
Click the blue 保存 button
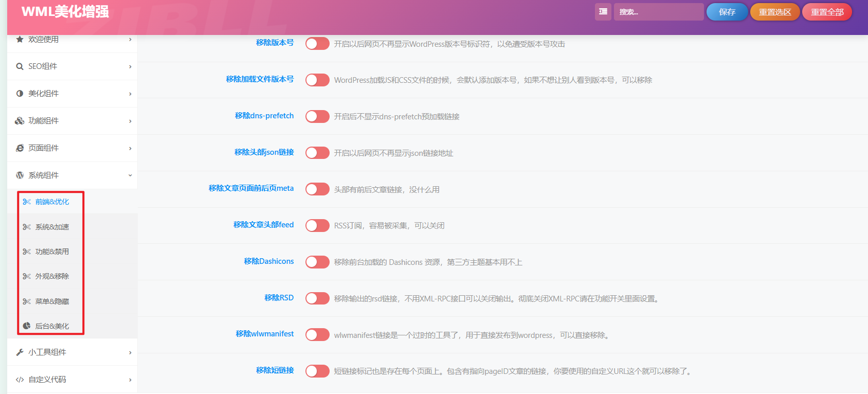coord(727,12)
